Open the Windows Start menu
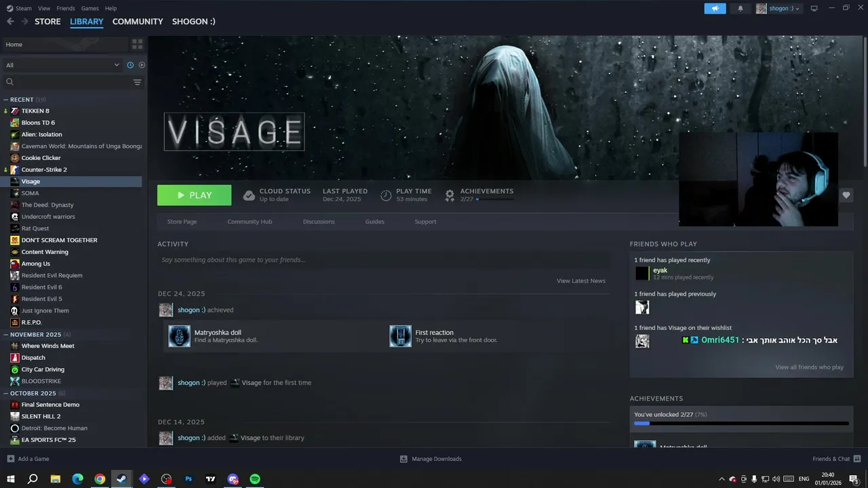The image size is (868, 488). 11,479
